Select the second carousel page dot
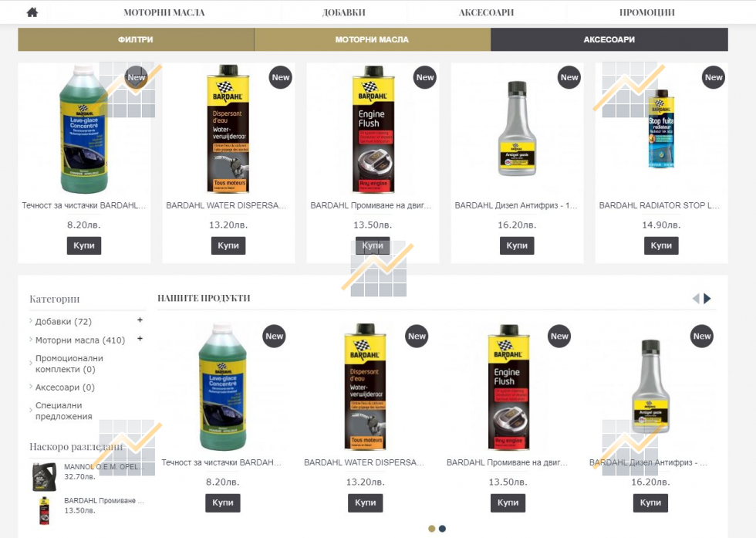The height and width of the screenshot is (538, 756). coord(442,529)
